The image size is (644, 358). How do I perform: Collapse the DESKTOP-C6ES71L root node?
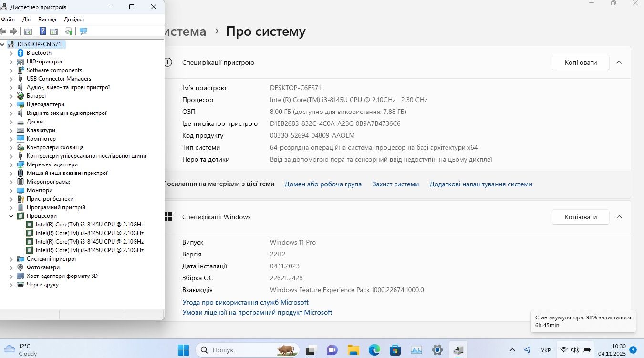(3, 44)
